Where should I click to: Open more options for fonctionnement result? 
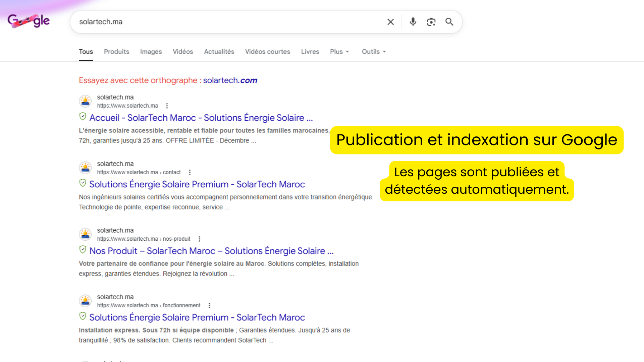point(210,306)
